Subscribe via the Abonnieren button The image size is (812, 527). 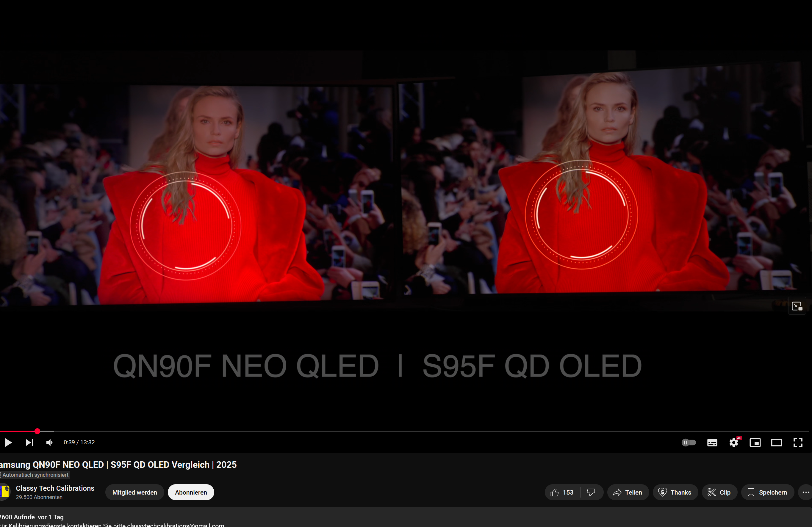pos(191,492)
